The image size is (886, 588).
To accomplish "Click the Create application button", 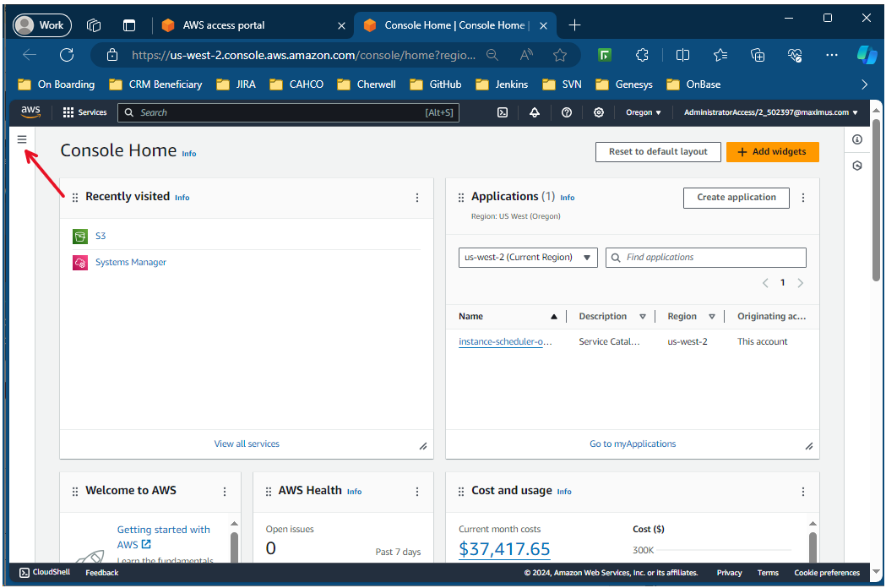I will pyautogui.click(x=736, y=198).
